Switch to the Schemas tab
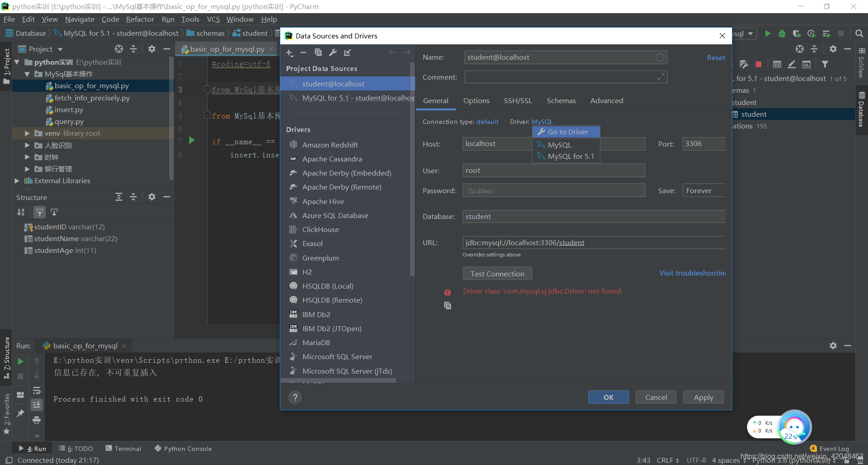868x465 pixels. click(561, 101)
